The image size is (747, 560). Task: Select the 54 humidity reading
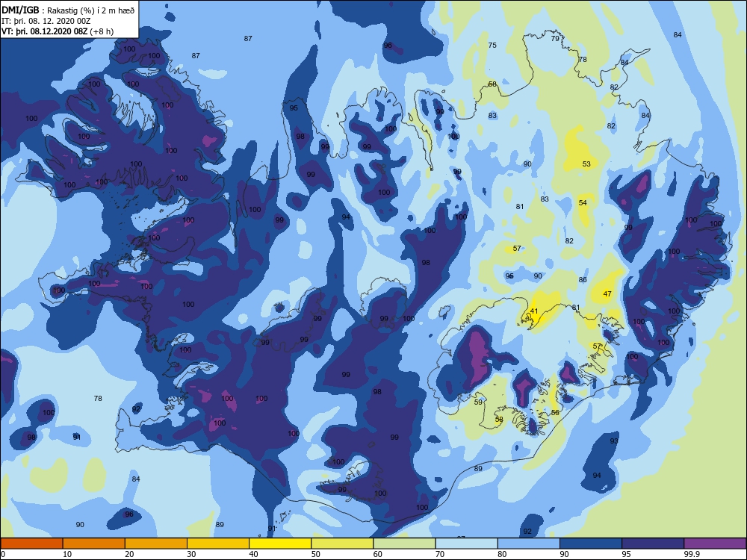tap(583, 202)
